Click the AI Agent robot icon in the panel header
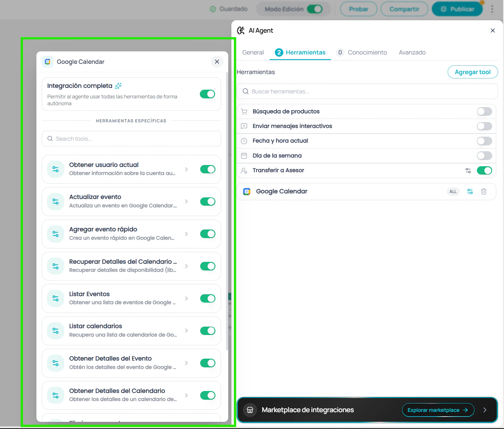Viewport: 504px width, 429px height. 240,30
